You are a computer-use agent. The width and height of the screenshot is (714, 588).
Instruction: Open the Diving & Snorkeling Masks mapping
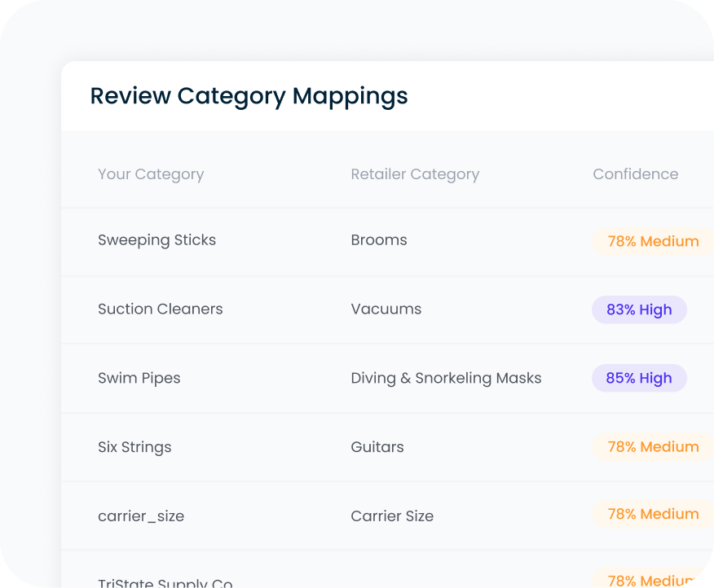coord(446,378)
